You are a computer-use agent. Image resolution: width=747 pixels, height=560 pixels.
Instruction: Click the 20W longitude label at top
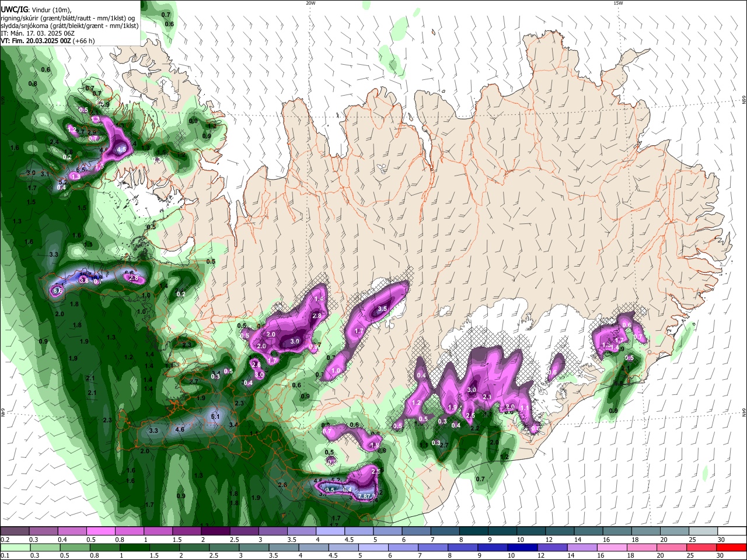pos(310,3)
